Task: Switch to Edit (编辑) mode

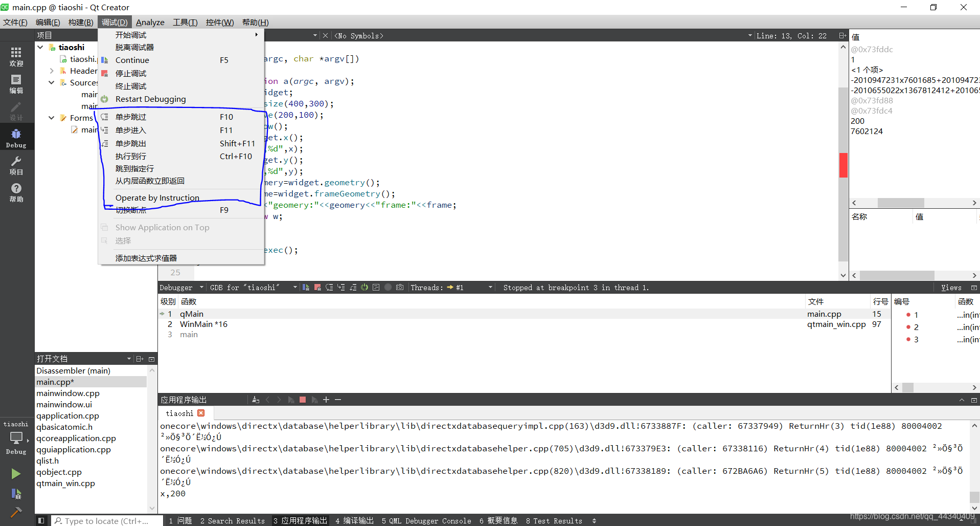Action: [16, 84]
